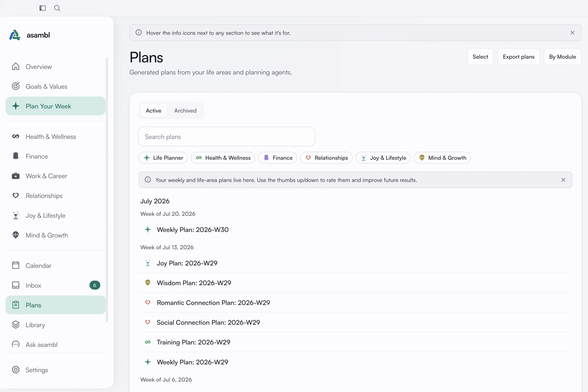Click the Select button
This screenshot has width=588, height=392.
tap(480, 57)
